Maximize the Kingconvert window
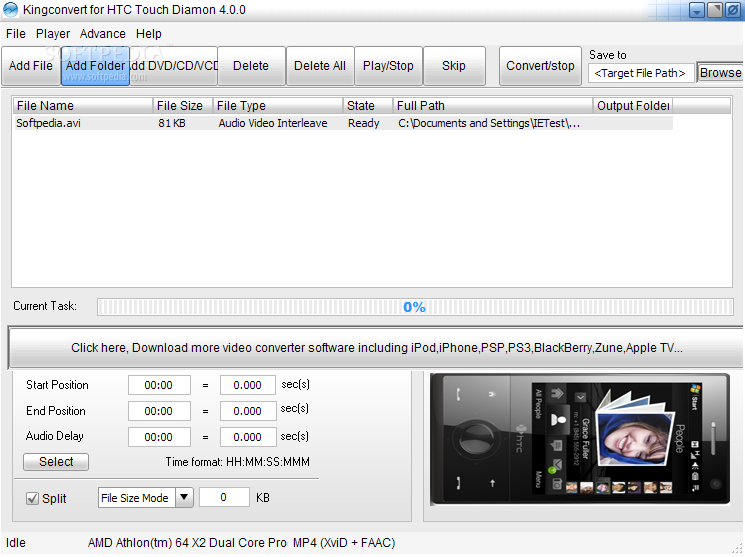 [715, 10]
